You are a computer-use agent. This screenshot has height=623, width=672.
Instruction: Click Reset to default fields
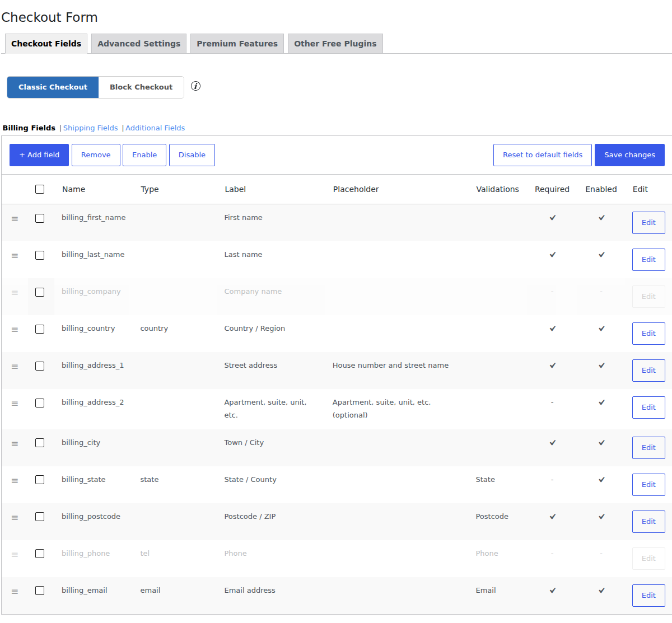543,155
